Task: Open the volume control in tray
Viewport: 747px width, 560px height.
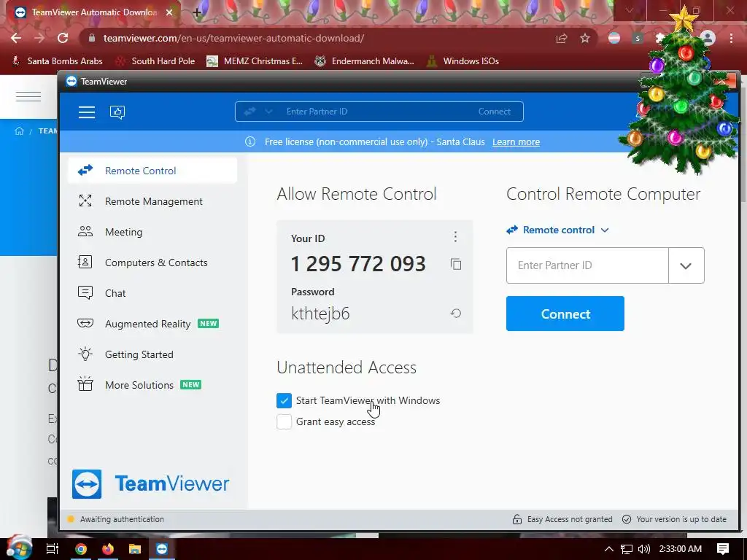Action: (644, 549)
